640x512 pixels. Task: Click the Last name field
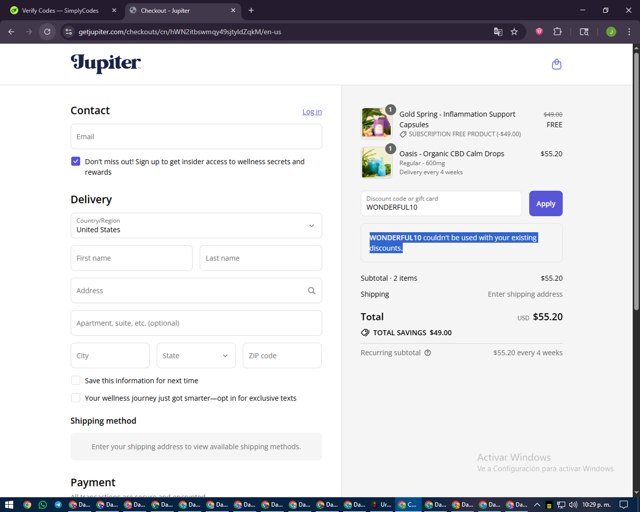click(261, 258)
